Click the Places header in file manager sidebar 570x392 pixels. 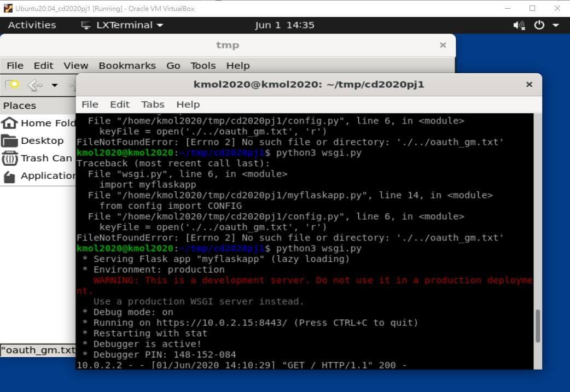(x=20, y=106)
